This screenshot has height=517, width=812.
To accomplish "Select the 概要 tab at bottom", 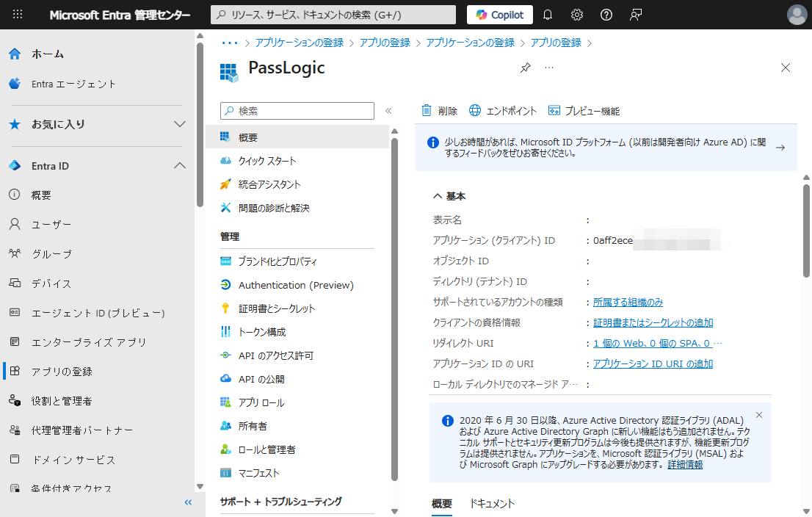I will point(442,504).
